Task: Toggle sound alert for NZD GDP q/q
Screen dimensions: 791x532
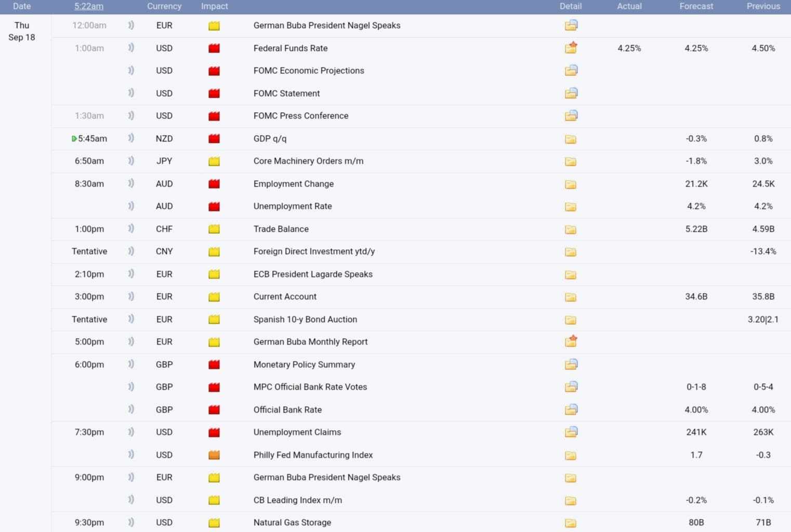Action: tap(131, 139)
